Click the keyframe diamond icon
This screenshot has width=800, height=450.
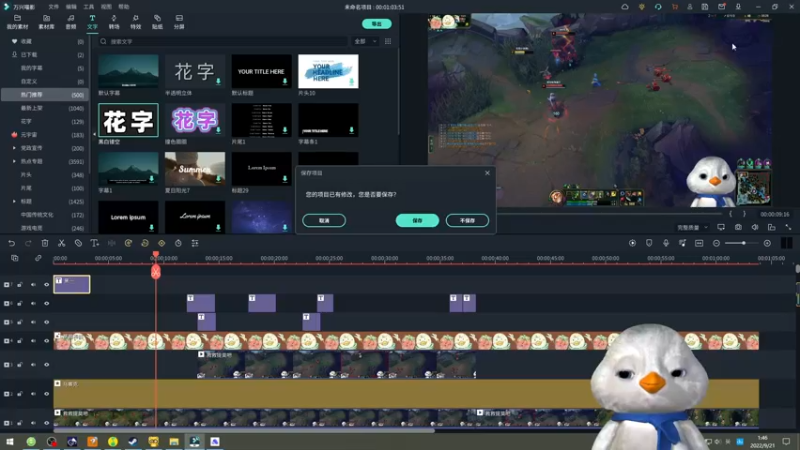pyautogui.click(x=161, y=243)
